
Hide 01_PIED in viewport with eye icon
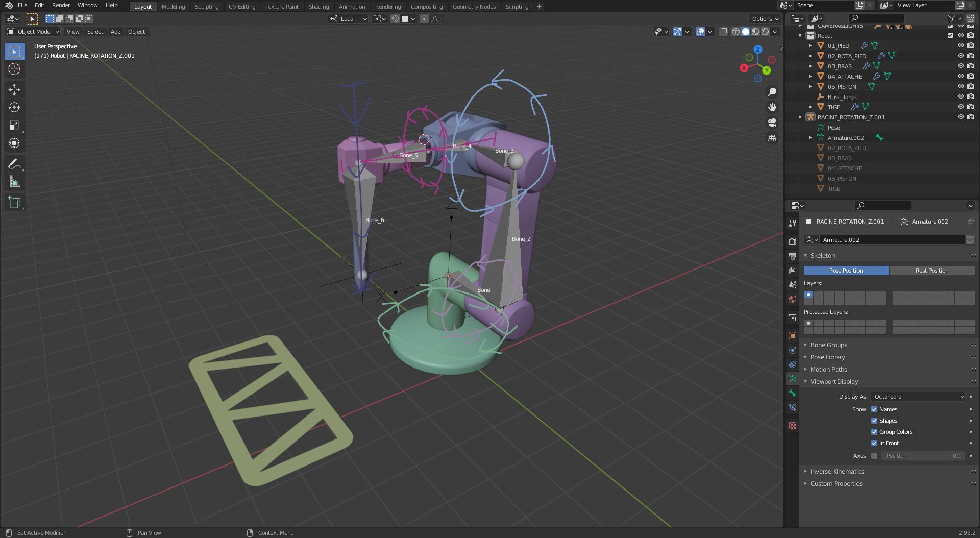(960, 45)
